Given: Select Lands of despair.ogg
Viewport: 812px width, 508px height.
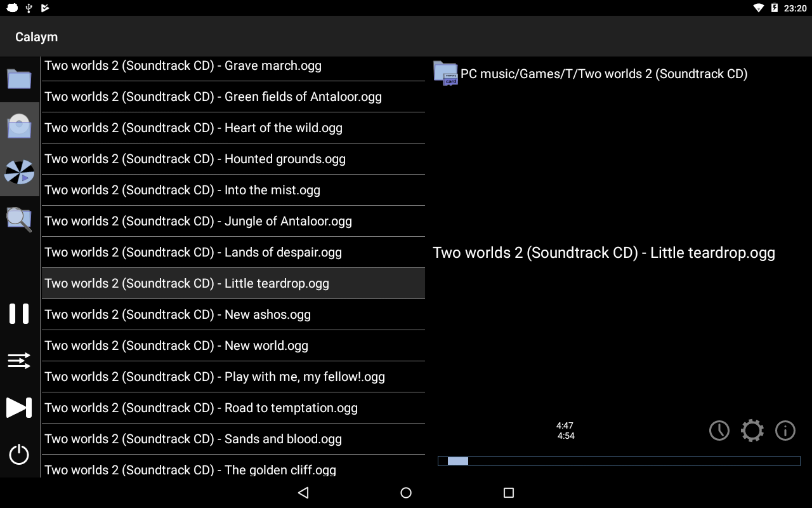Looking at the screenshot, I should pyautogui.click(x=233, y=252).
